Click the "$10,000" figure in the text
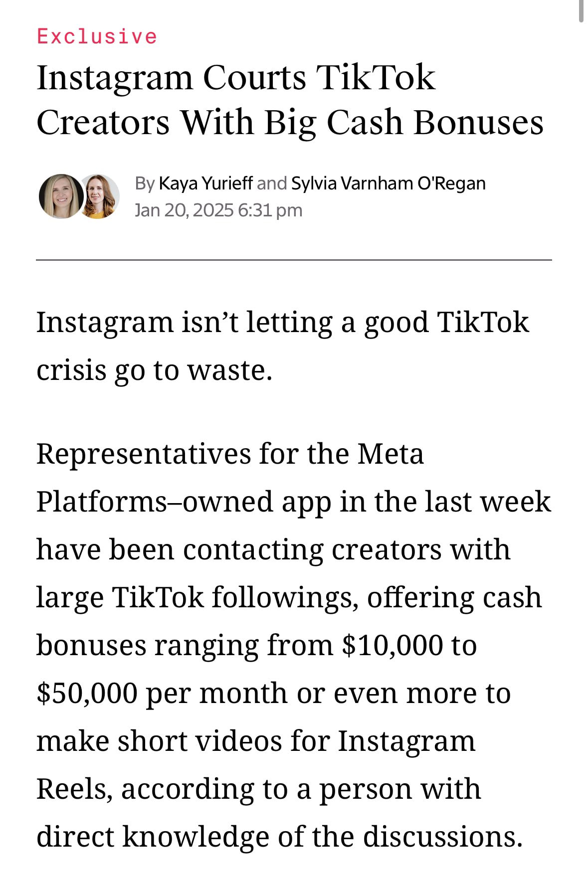 coord(392,645)
